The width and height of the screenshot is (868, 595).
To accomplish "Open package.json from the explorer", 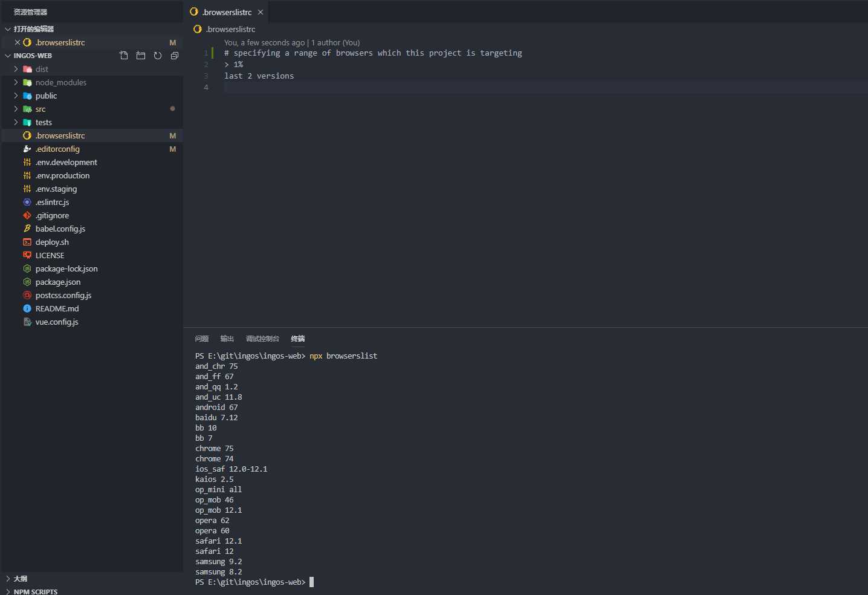I will pos(58,282).
